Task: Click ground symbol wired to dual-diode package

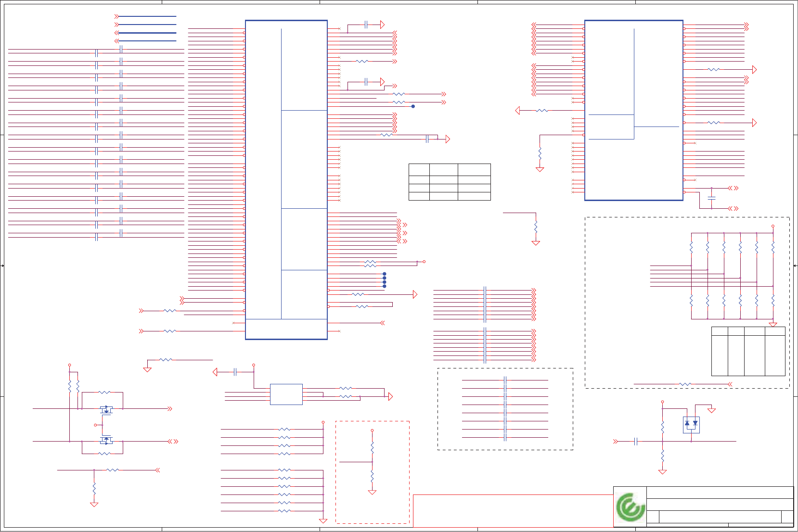Action: [x=711, y=410]
